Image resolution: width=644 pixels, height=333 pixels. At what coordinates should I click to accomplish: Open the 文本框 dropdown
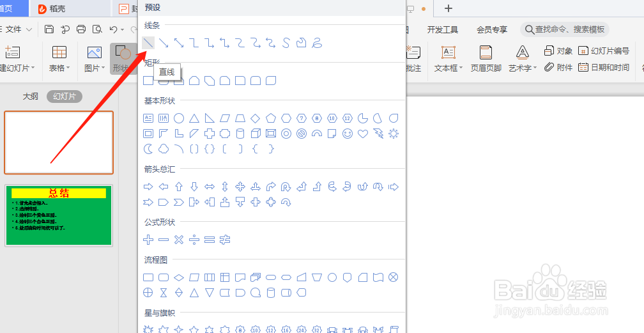click(x=448, y=68)
